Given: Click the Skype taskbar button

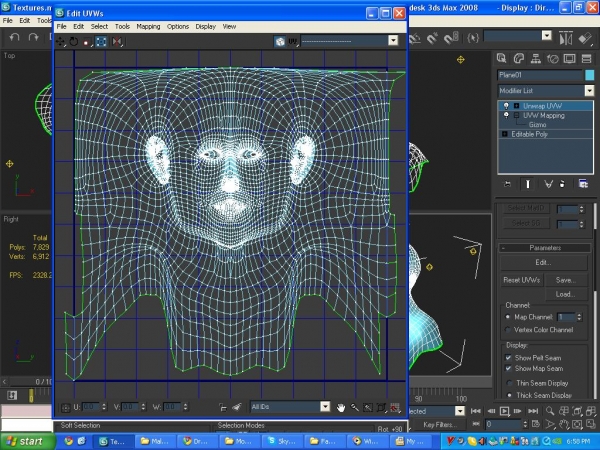Looking at the screenshot, I should (284, 441).
